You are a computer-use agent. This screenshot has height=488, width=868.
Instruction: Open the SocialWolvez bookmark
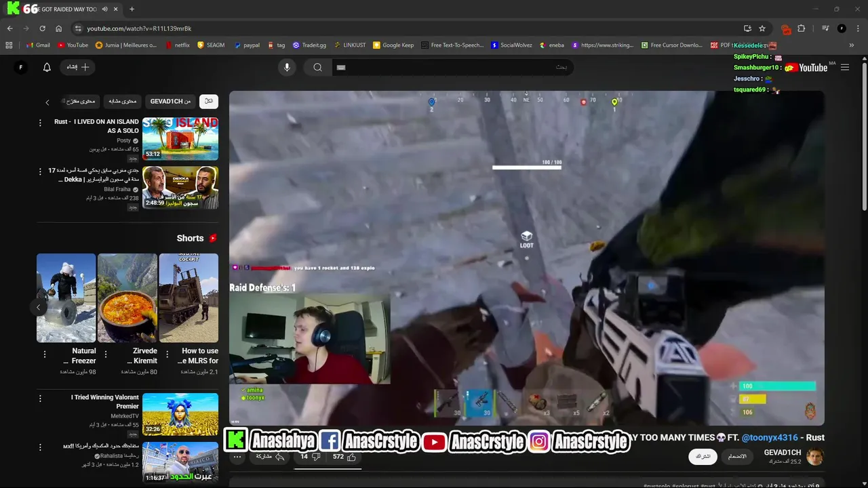click(512, 45)
